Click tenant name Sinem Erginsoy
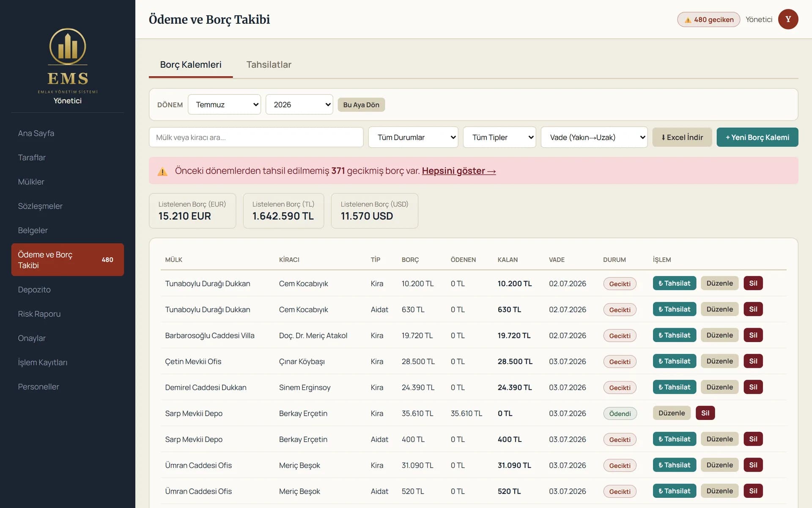The image size is (812, 508). pos(304,387)
